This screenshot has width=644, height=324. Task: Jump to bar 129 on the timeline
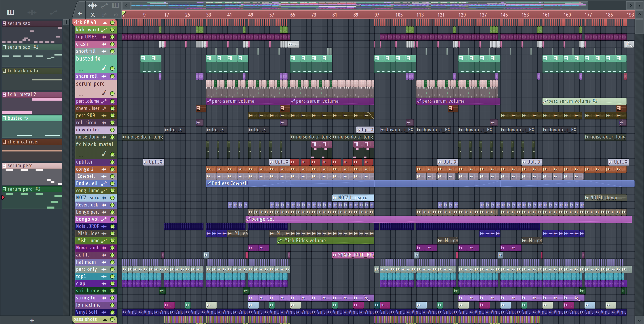(462, 15)
